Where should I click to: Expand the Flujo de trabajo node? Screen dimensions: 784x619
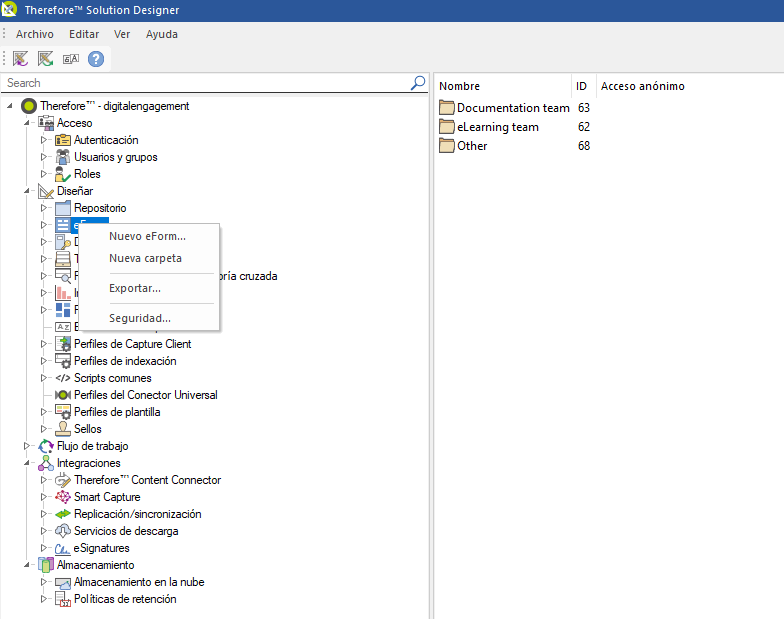pos(27,446)
